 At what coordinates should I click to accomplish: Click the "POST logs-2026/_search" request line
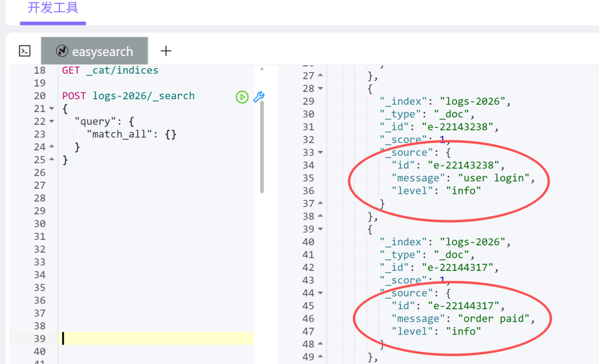[128, 96]
